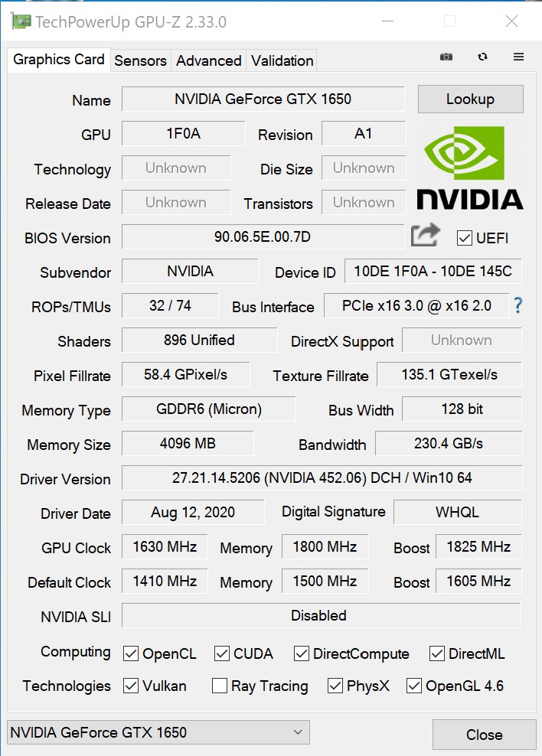Toggle the Vulkan checkbox
The width and height of the screenshot is (542, 756).
131,686
